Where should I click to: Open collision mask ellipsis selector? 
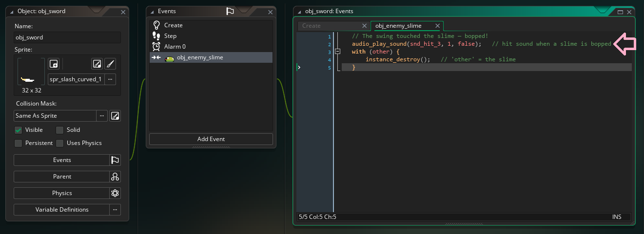click(x=102, y=116)
